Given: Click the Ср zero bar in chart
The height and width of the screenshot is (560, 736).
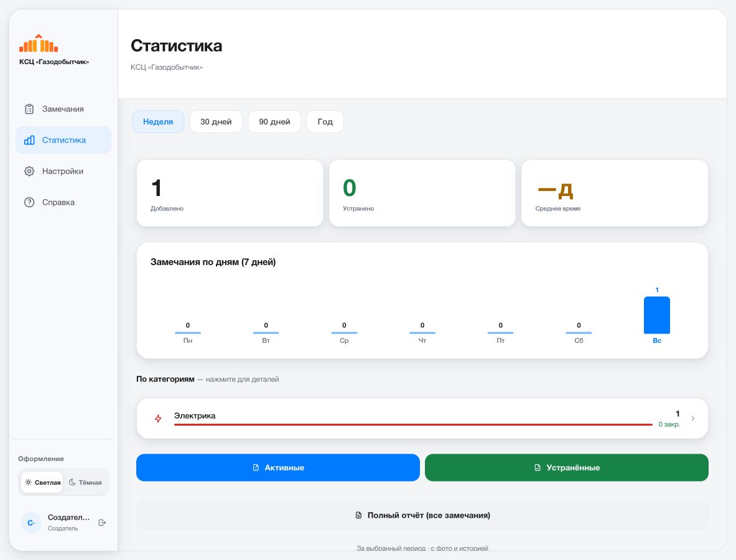Looking at the screenshot, I should [344, 333].
